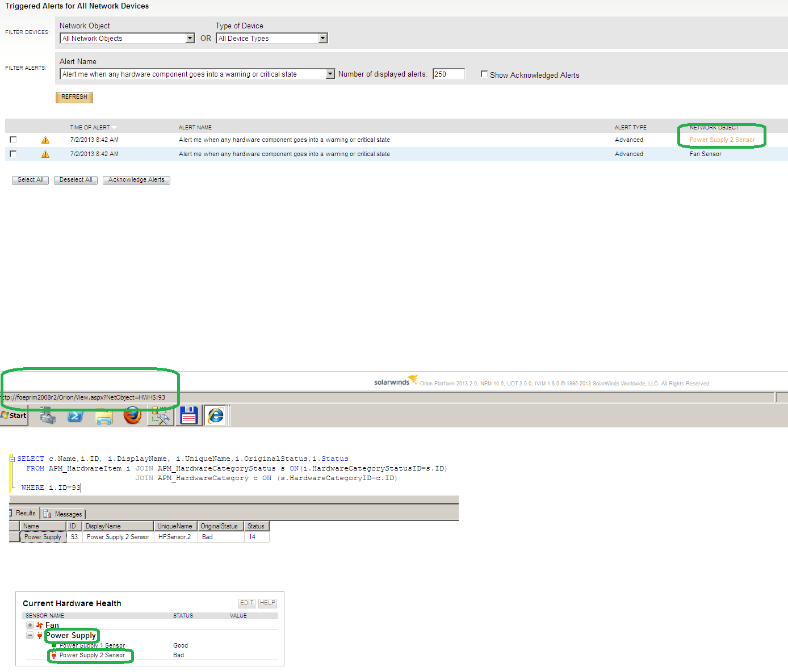Click the Name column header in results grid
The height and width of the screenshot is (672, 788).
coord(43,526)
